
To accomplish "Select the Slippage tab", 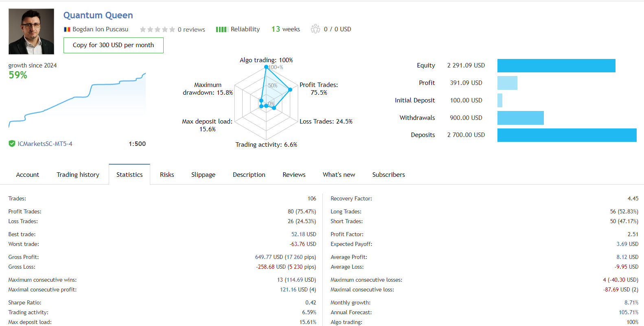I will [203, 175].
